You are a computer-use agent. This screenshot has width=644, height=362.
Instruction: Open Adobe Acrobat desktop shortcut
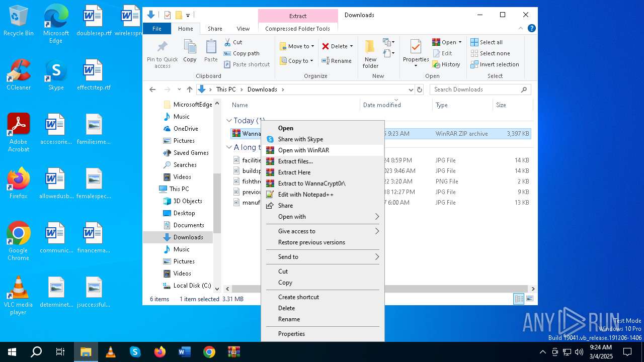pyautogui.click(x=19, y=132)
